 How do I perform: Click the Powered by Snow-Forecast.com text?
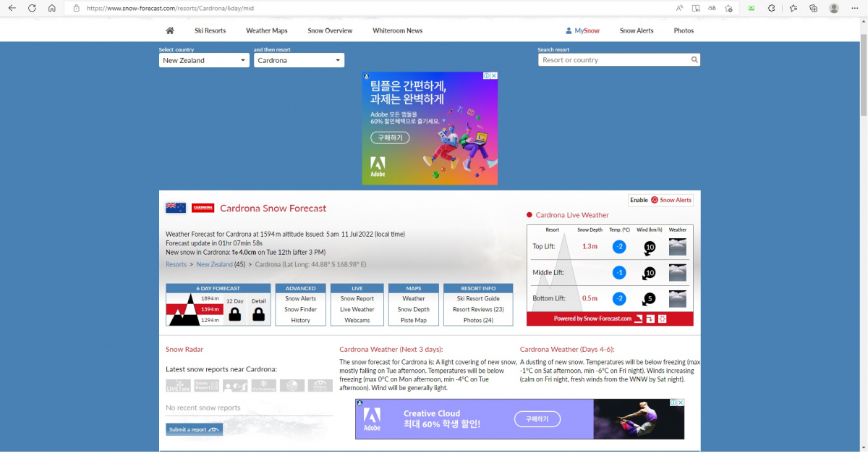(592, 319)
